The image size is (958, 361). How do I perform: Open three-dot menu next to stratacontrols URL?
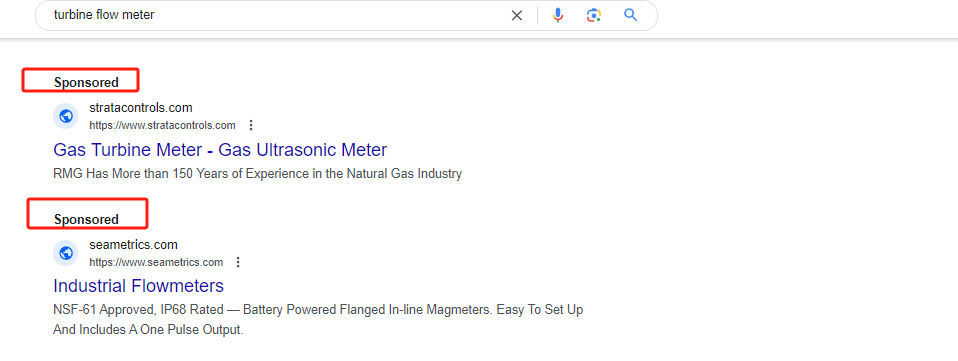pos(250,125)
